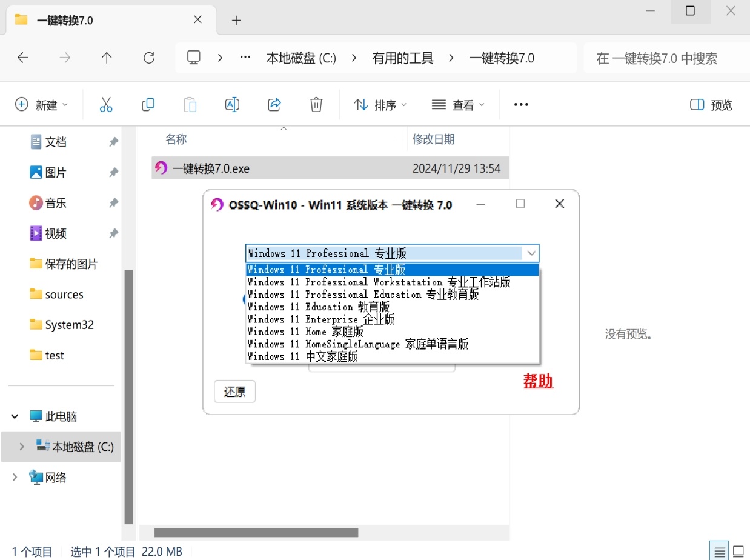
Task: Toggle the Preview (预览) pane button
Action: coord(711,105)
